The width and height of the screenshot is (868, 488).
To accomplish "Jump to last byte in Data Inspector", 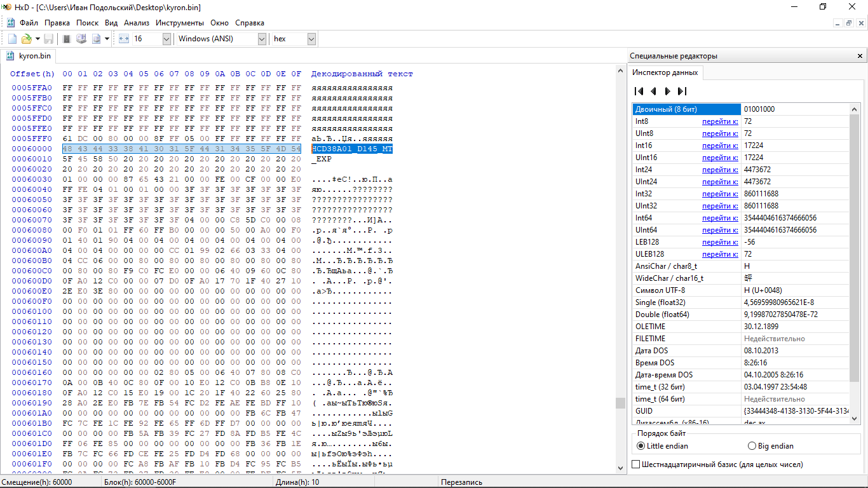I will tap(682, 91).
